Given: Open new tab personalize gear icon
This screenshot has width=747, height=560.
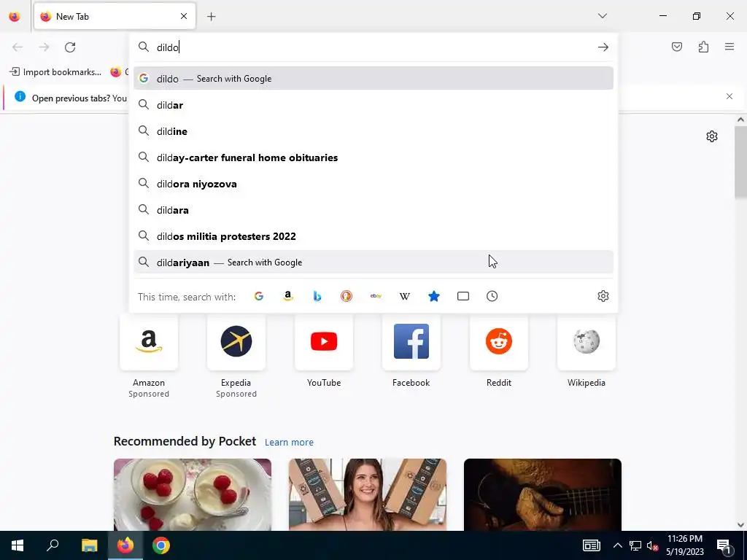Looking at the screenshot, I should (712, 136).
